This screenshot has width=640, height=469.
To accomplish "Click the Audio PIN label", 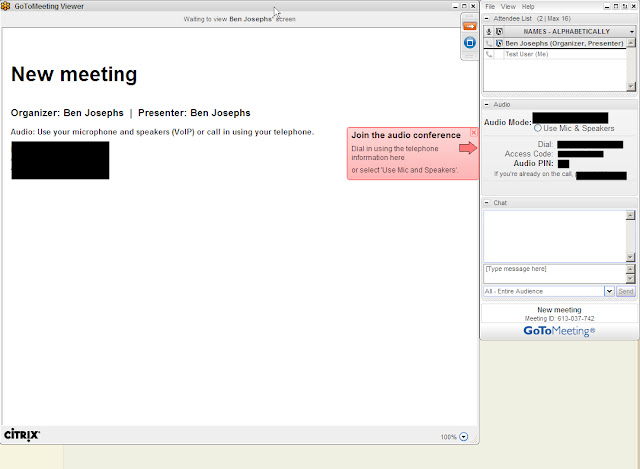I will pyautogui.click(x=533, y=163).
